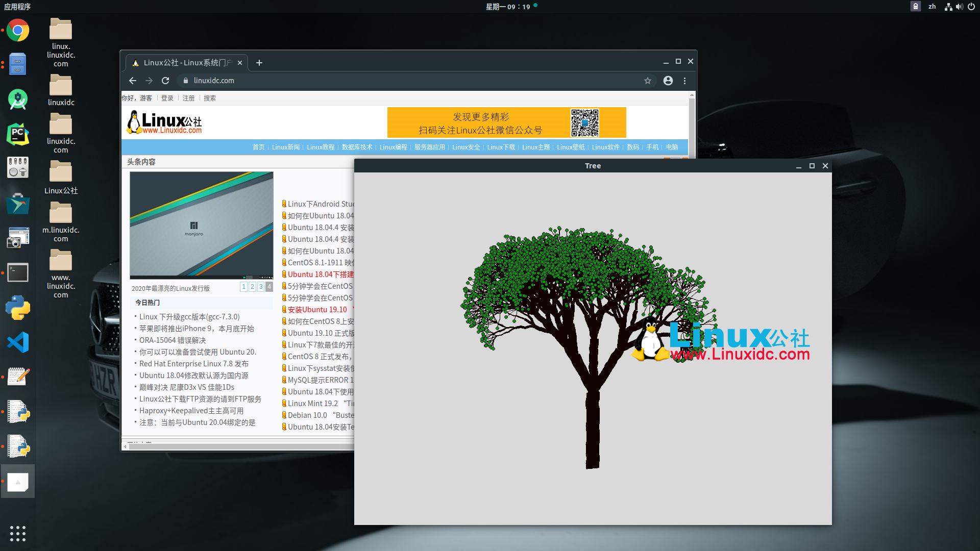Open article Haproxy+Keepalived主主高可用
Screen dimensions: 980x551
click(191, 411)
